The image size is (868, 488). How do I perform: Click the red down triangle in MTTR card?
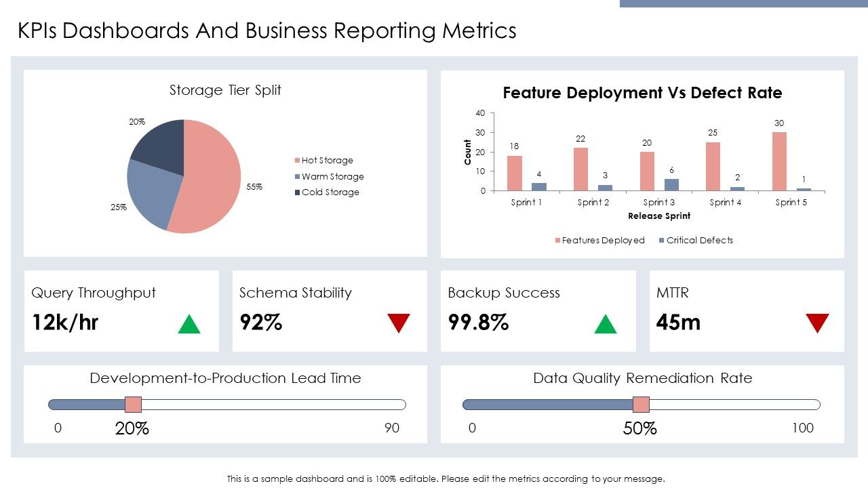point(818,323)
